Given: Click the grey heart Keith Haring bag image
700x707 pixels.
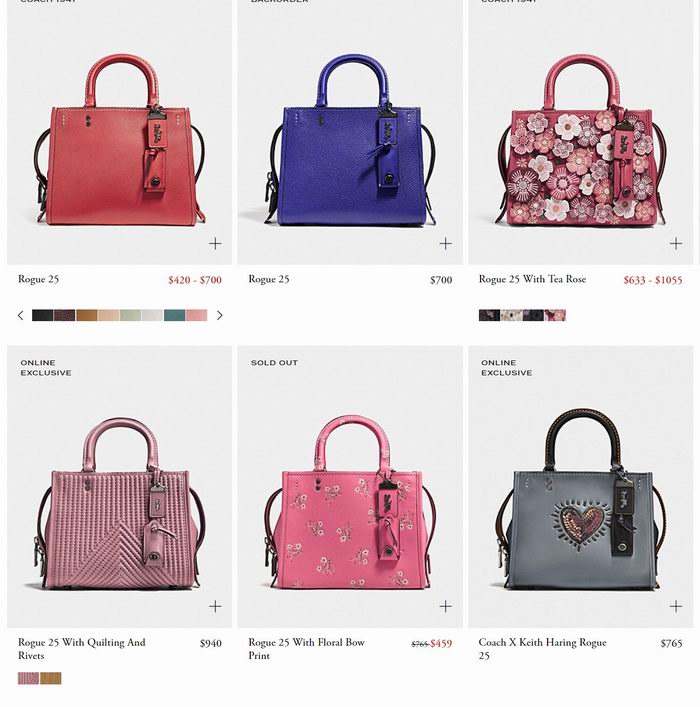Looking at the screenshot, I should coord(580,500).
